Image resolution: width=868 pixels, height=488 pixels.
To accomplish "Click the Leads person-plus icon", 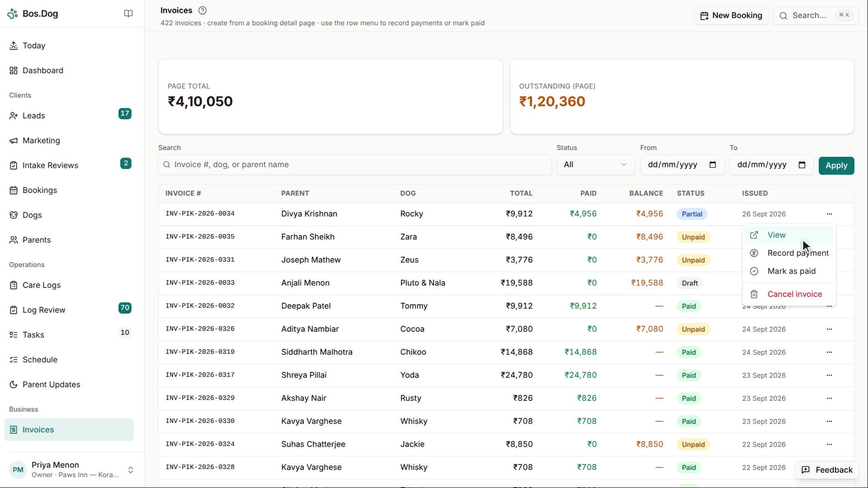I will point(14,116).
